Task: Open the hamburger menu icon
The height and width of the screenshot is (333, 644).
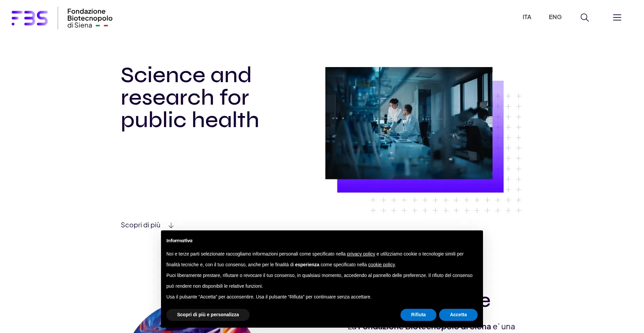Action: [x=617, y=17]
